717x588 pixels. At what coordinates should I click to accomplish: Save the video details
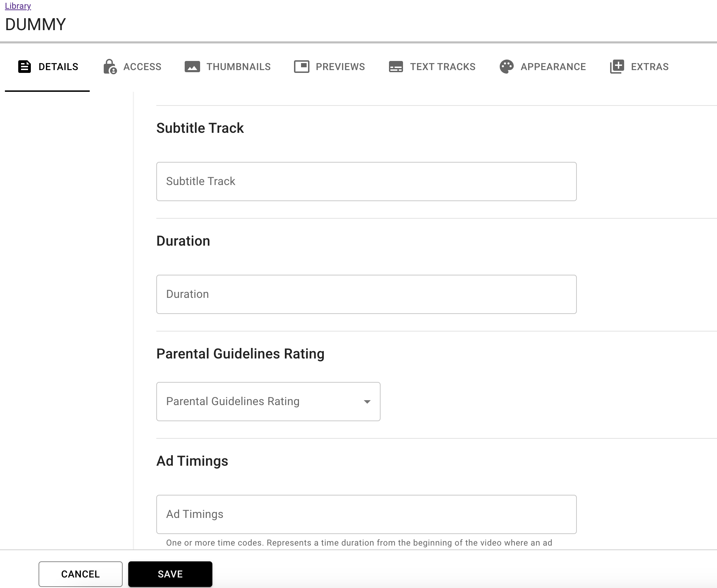click(170, 574)
